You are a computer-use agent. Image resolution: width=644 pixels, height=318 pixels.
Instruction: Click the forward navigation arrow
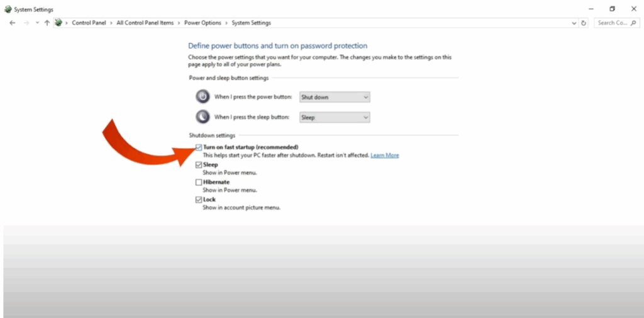click(x=26, y=23)
